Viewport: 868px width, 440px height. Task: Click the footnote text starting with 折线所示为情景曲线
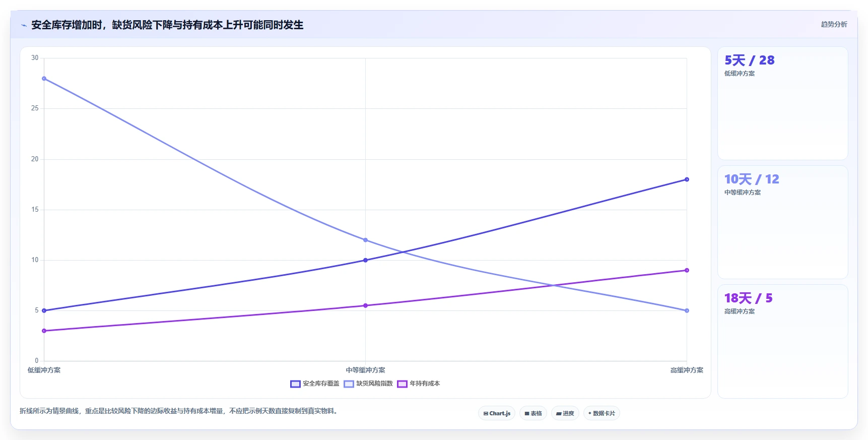(x=179, y=411)
